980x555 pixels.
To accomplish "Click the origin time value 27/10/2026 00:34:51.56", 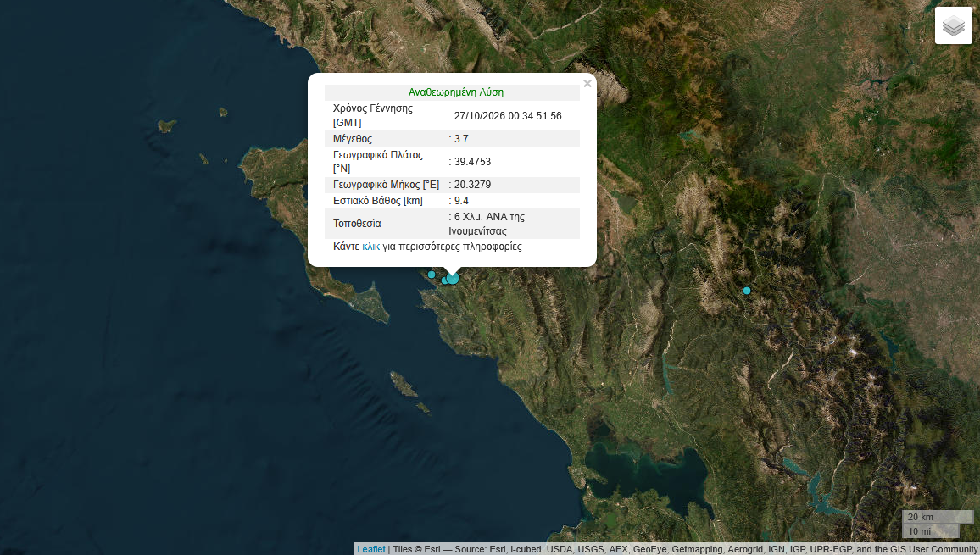I will point(508,115).
